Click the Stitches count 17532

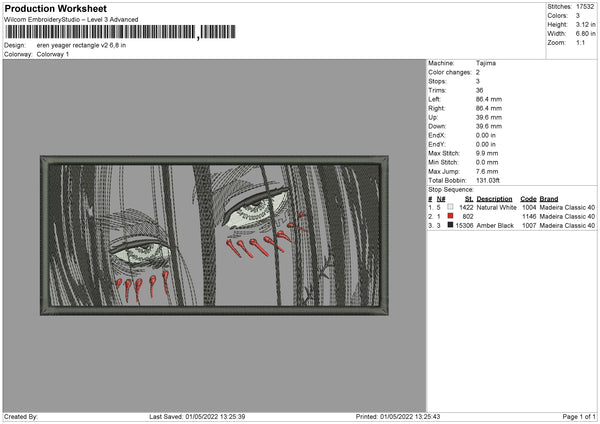click(585, 7)
